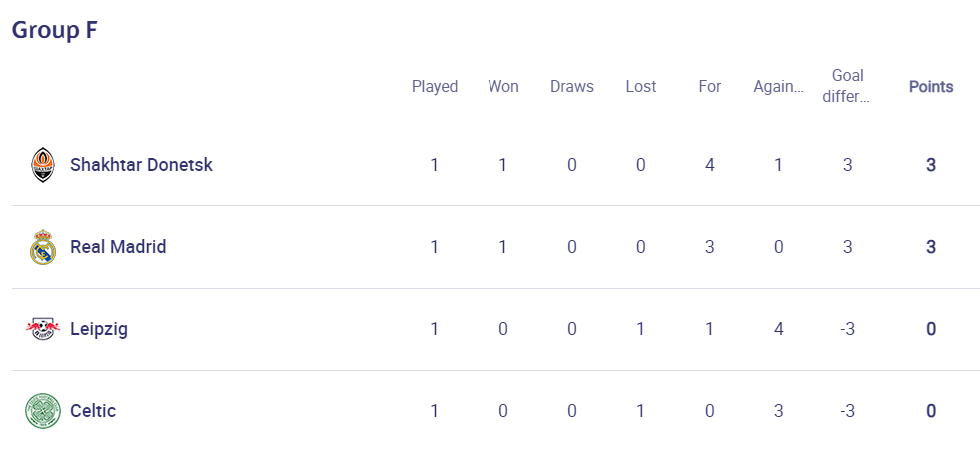This screenshot has height=462, width=980.
Task: Click the Shakhtar Donetsk club crest
Action: tap(43, 165)
